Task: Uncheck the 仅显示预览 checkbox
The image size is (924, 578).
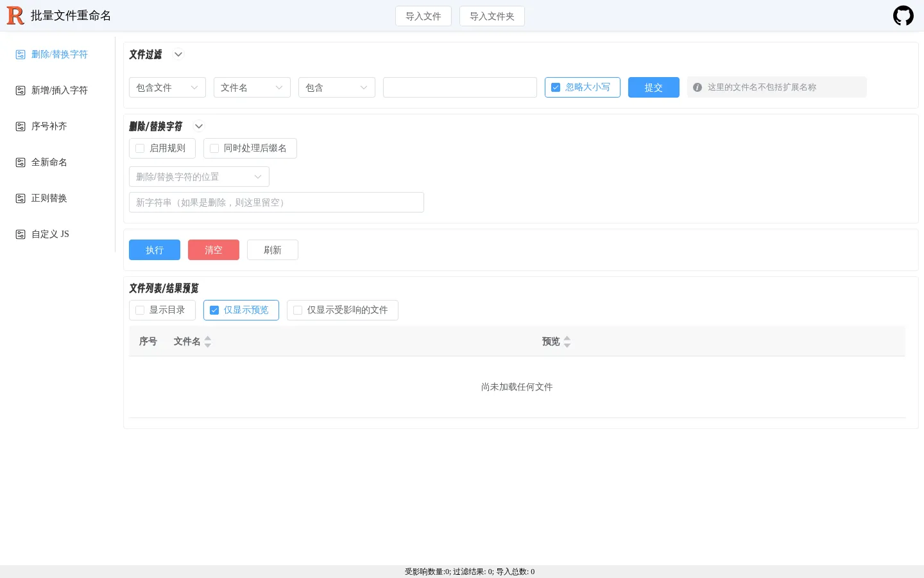Action: click(214, 310)
